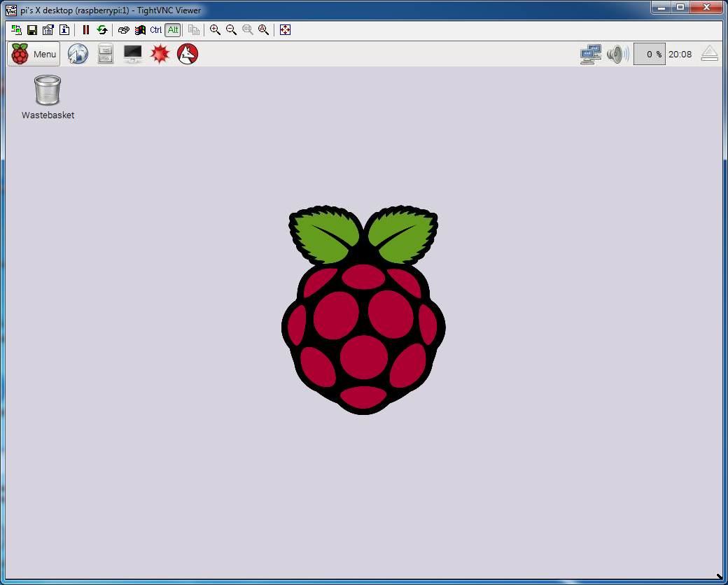Send Ctrl+Esc with the Windows flag icon
Viewport: 728px width, 585px height.
pyautogui.click(x=140, y=30)
